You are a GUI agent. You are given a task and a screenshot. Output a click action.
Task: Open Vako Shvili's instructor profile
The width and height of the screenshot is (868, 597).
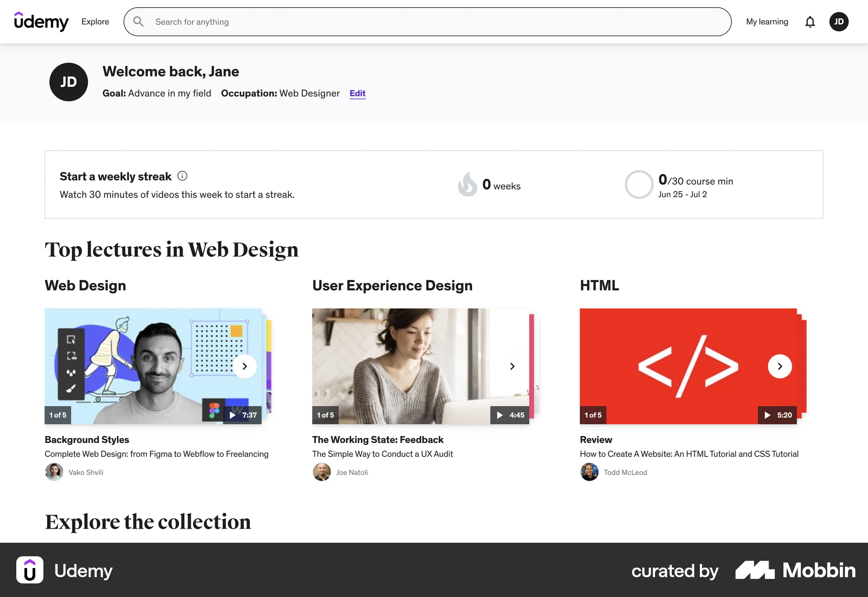[x=86, y=472]
